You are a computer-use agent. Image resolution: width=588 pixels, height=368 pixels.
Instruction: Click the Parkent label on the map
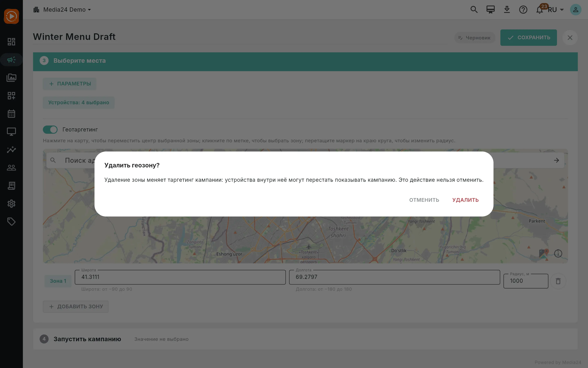(x=537, y=221)
